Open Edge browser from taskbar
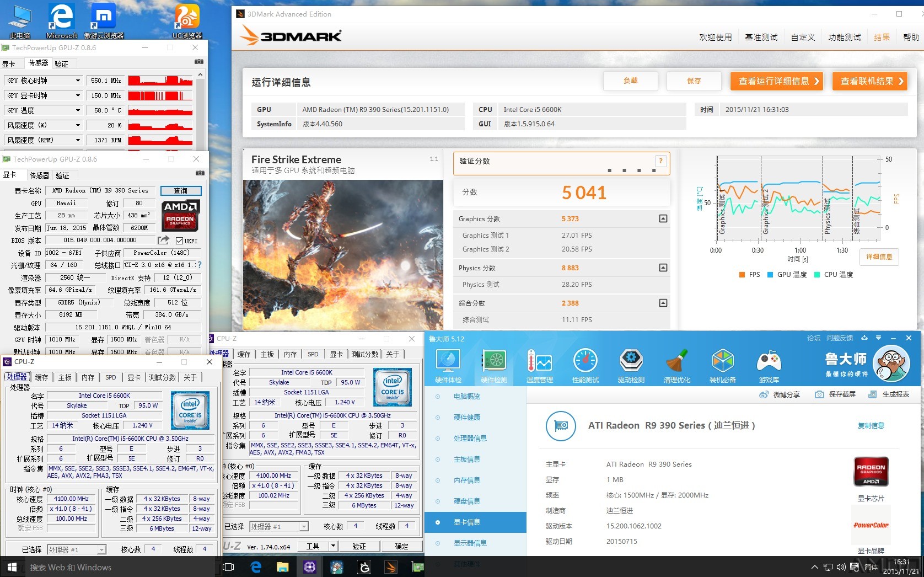This screenshot has width=924, height=577. pos(256,567)
